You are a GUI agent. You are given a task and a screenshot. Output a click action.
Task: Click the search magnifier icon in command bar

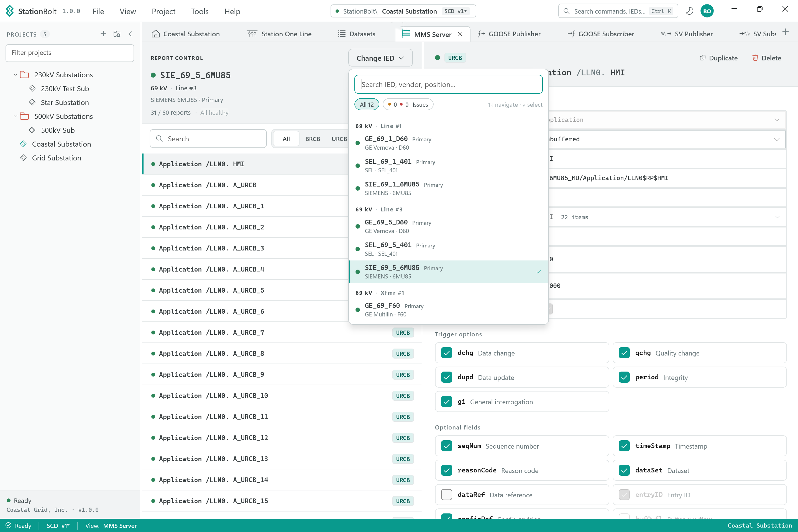click(566, 11)
